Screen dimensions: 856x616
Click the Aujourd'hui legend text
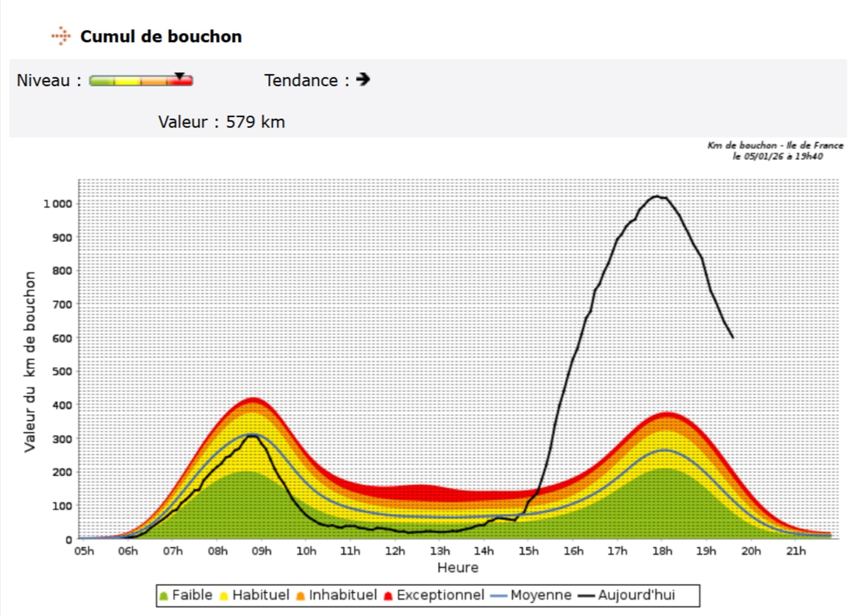(636, 595)
